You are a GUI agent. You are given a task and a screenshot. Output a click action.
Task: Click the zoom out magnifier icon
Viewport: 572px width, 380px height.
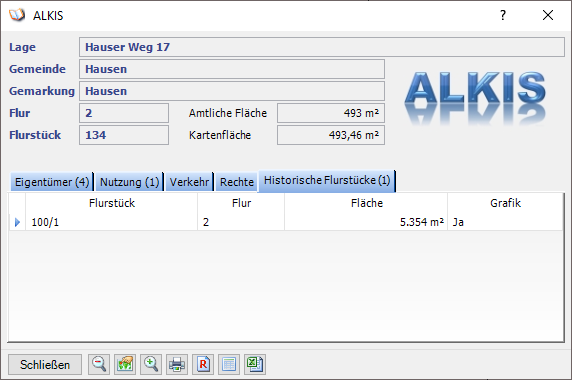[x=98, y=364]
